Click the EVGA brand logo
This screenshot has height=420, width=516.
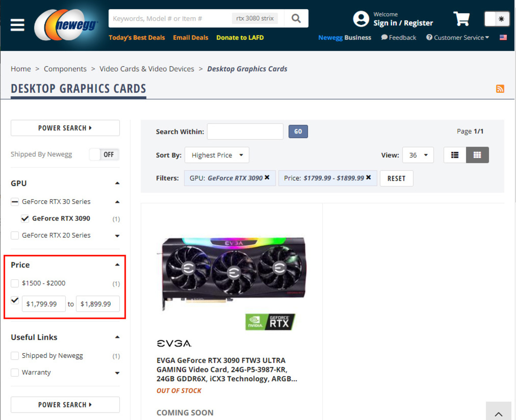tap(174, 344)
